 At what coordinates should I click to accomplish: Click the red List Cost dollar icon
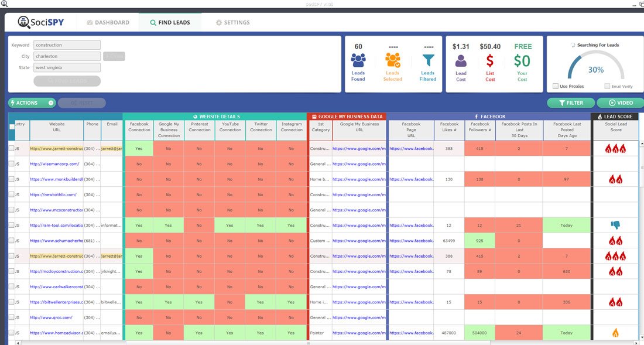tap(490, 60)
